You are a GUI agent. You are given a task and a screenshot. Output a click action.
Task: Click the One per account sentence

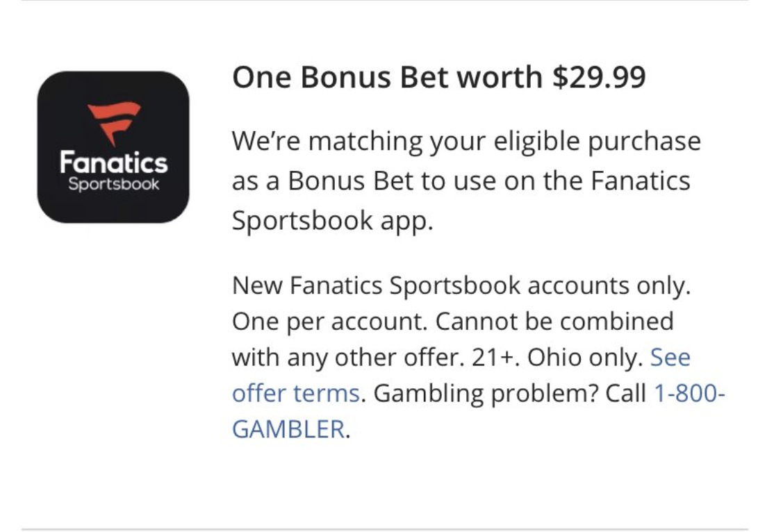coord(330,322)
